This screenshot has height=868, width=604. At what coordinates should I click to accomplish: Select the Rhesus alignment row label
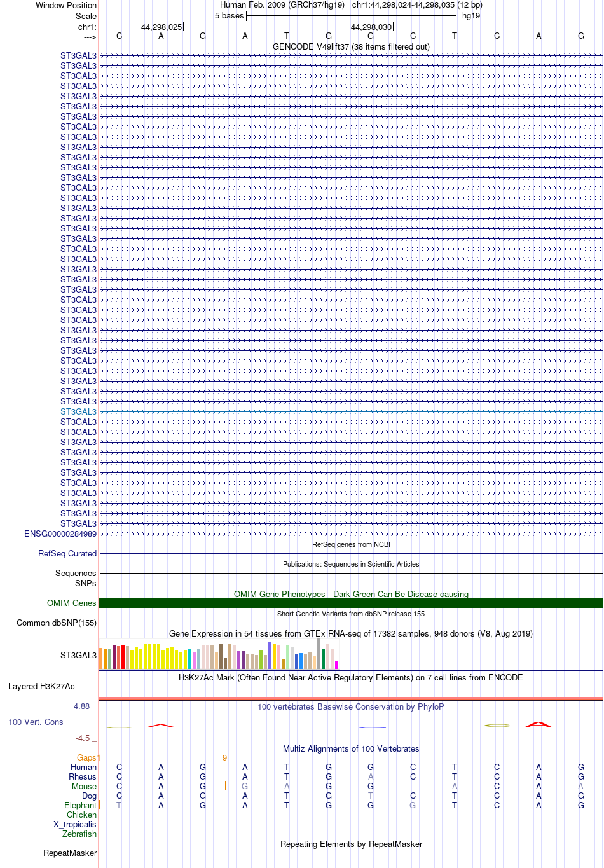[x=83, y=776]
